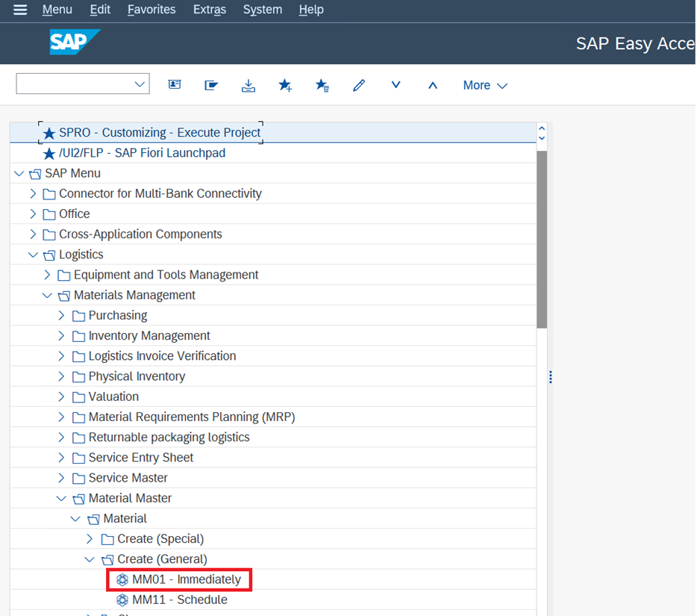Open the hamburger menu icon
Screen dimensions: 700x616
tap(20, 10)
